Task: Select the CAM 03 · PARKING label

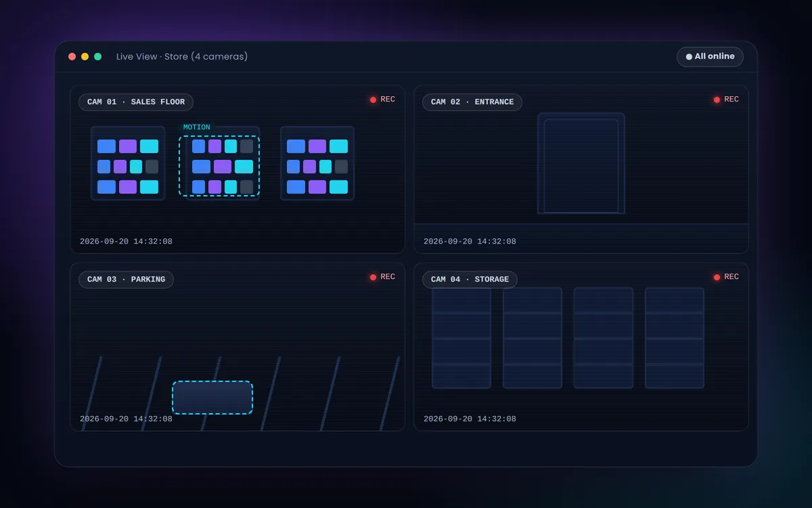Action: click(x=127, y=280)
